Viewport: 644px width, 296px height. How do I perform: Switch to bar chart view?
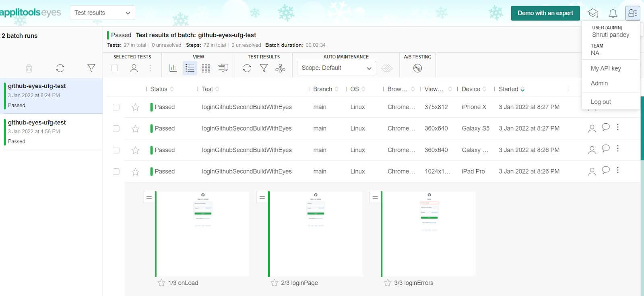point(173,68)
